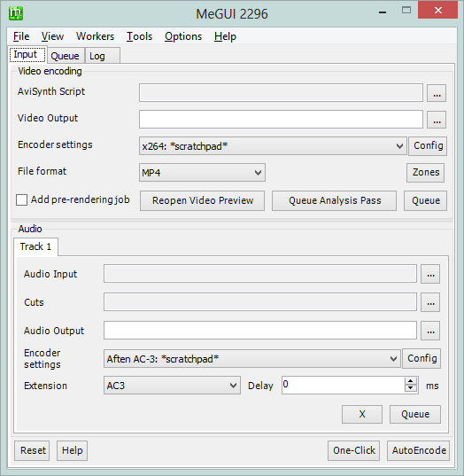Browse for the Video Output location
The height and width of the screenshot is (476, 464).
tap(437, 120)
